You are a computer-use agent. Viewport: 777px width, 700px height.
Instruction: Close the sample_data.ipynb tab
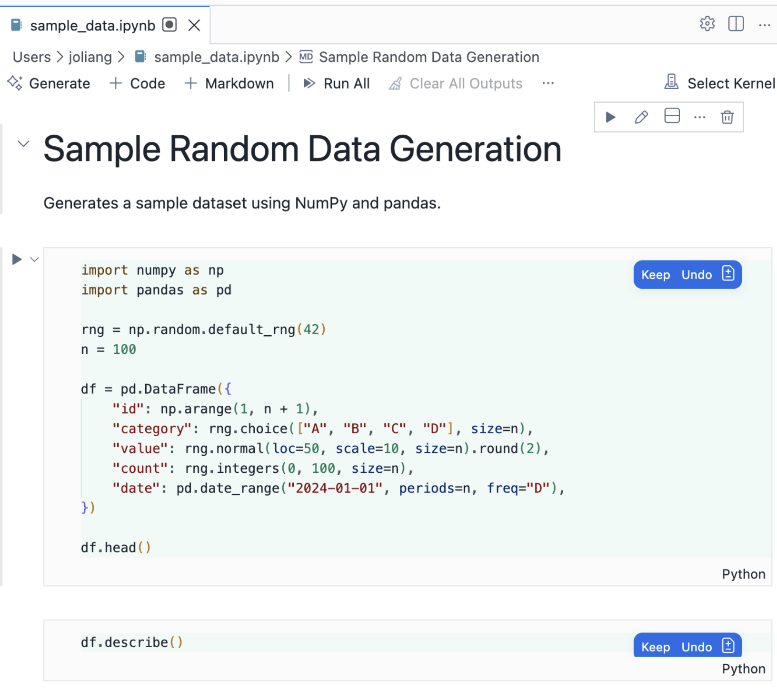pyautogui.click(x=194, y=25)
